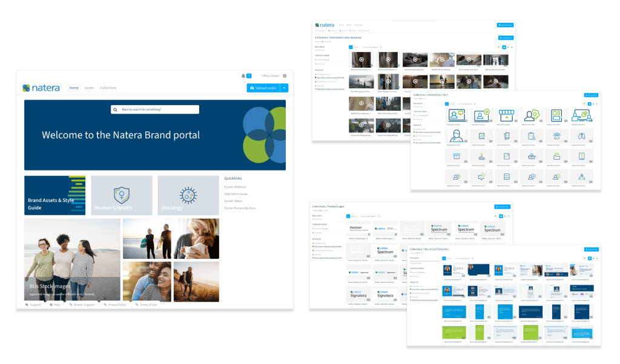Open the settings gear next to Tiffany Dreyer
The width and height of the screenshot is (620, 364).
tap(285, 76)
